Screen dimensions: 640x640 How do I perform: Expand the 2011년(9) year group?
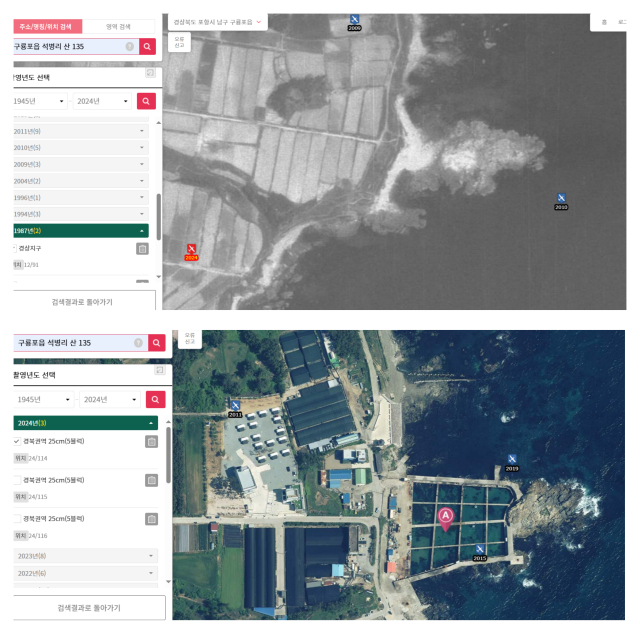(78, 131)
